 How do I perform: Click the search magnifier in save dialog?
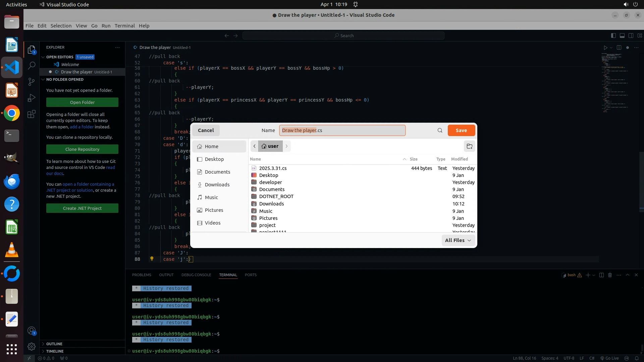coord(440,130)
